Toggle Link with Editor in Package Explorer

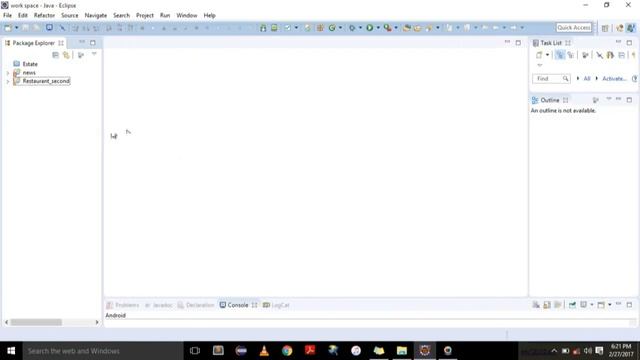[66, 55]
